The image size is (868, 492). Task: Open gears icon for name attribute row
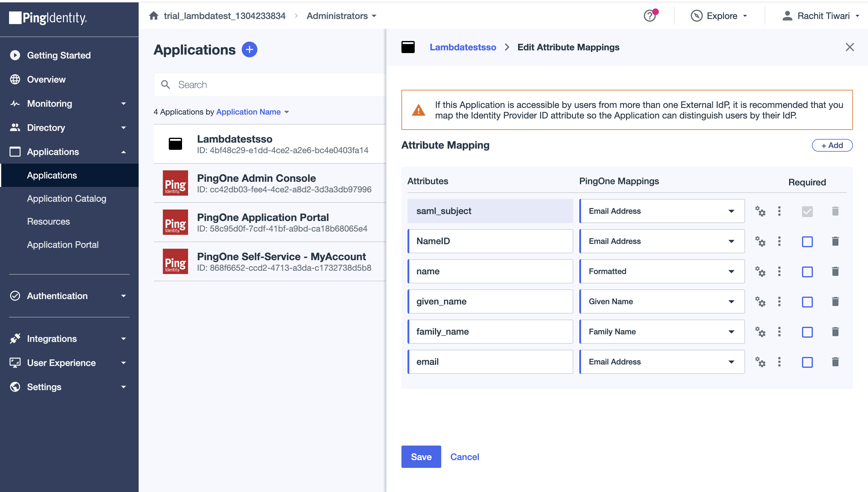click(760, 271)
